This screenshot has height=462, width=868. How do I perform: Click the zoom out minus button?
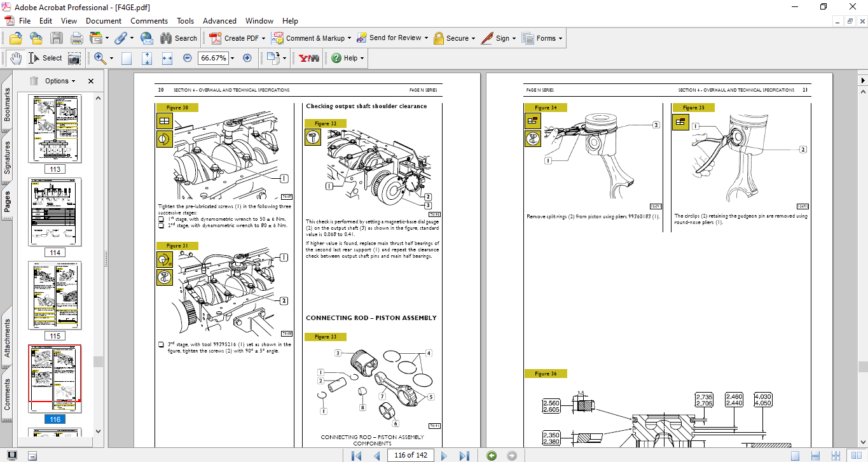[188, 58]
